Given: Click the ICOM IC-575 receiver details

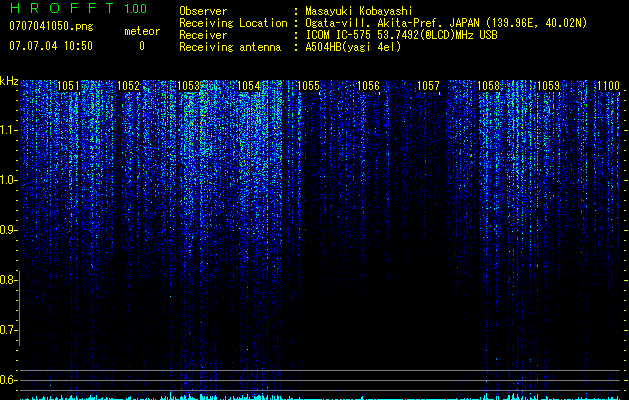Looking at the screenshot, I should [401, 35].
